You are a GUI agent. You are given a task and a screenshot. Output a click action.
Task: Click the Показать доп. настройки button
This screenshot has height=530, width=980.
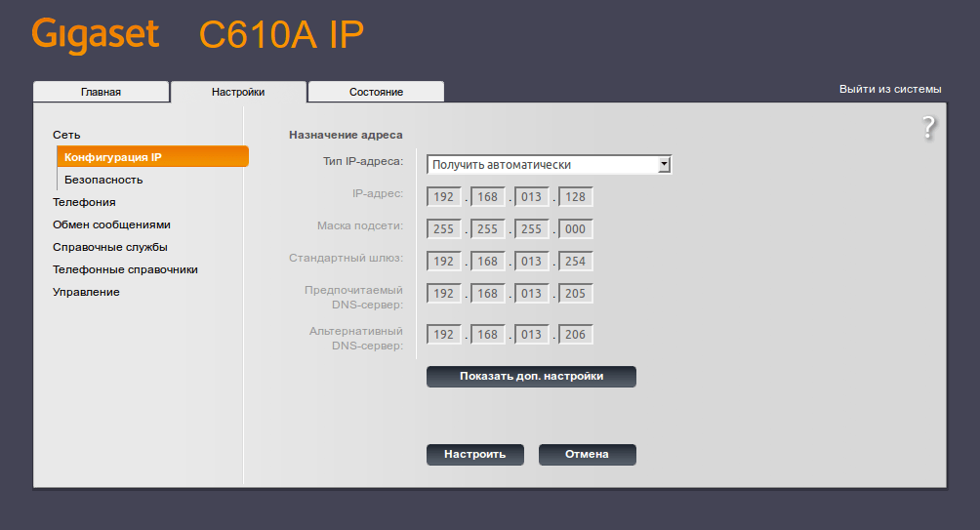pos(531,376)
